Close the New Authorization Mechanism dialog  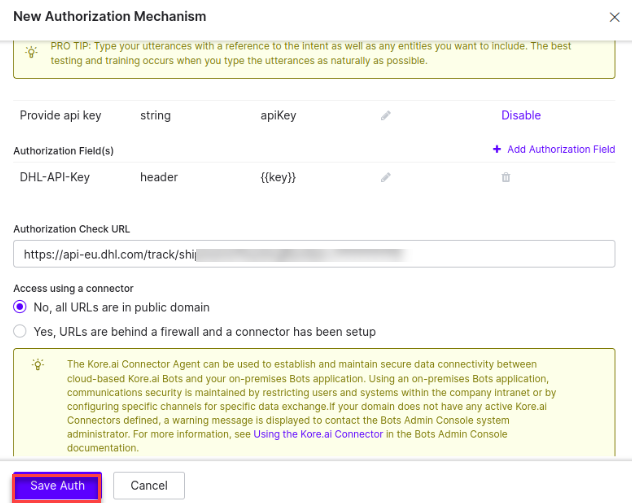point(614,17)
